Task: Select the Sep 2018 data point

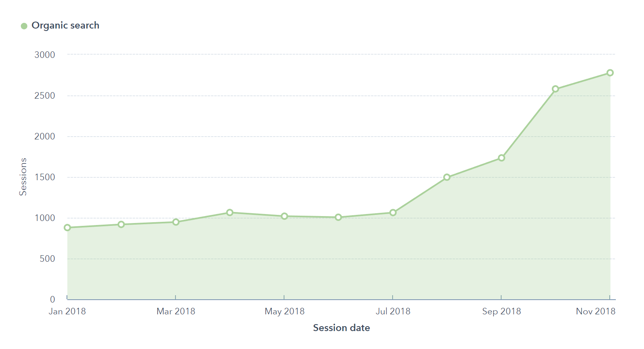Action: [x=502, y=158]
